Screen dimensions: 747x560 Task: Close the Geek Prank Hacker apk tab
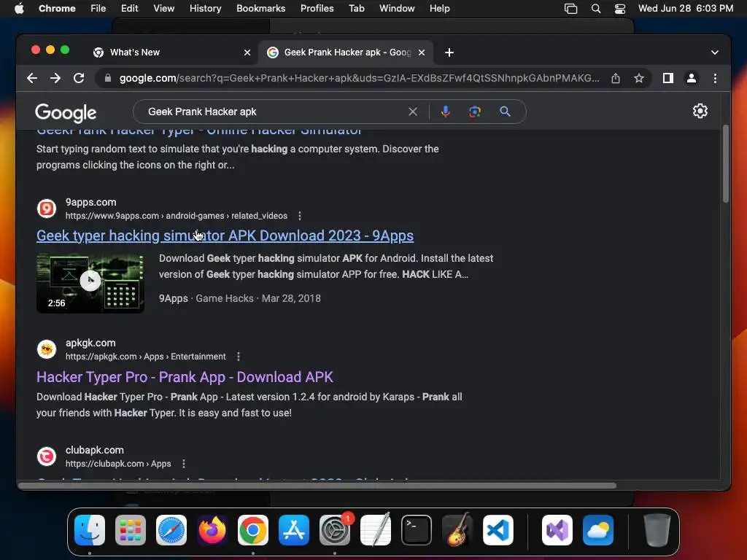(422, 52)
